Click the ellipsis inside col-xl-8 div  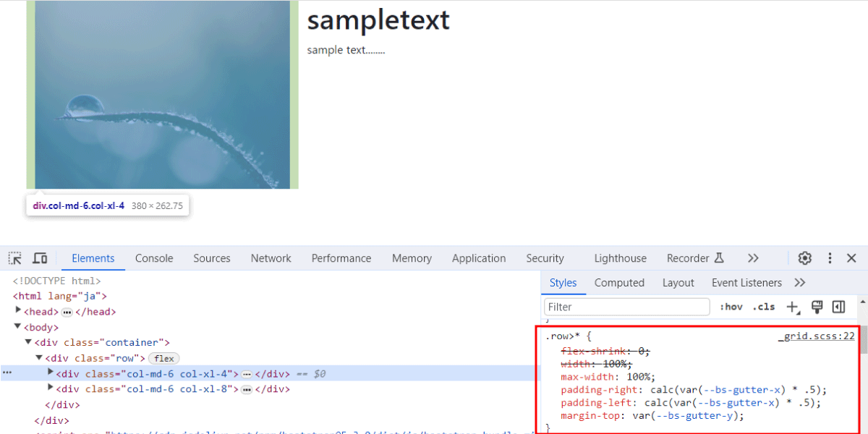(247, 389)
